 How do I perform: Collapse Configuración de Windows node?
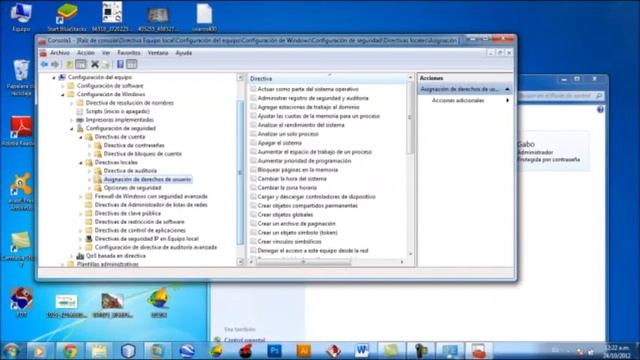tap(63, 95)
